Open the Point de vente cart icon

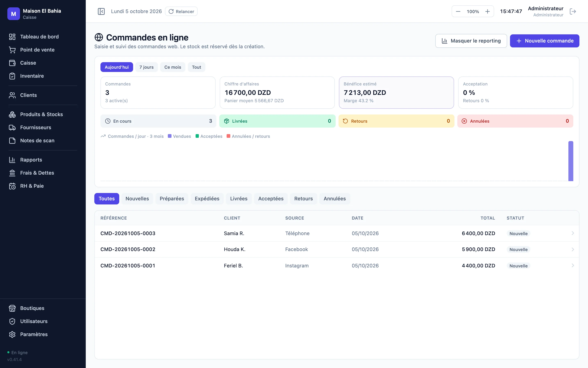(12, 50)
